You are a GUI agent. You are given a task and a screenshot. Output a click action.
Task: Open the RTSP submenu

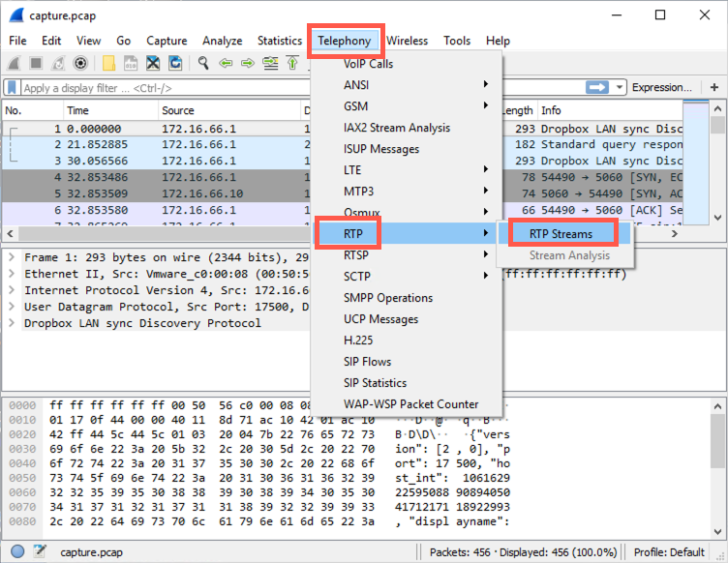tap(407, 255)
